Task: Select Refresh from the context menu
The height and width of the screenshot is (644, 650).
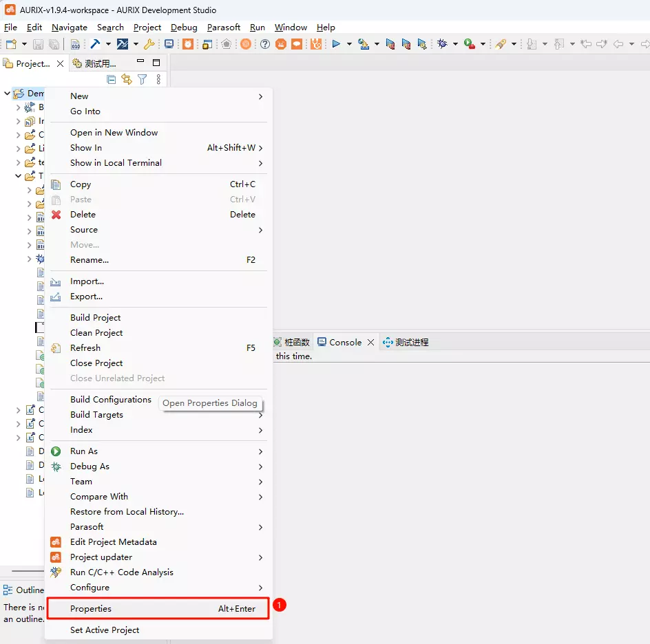Action: pos(85,348)
